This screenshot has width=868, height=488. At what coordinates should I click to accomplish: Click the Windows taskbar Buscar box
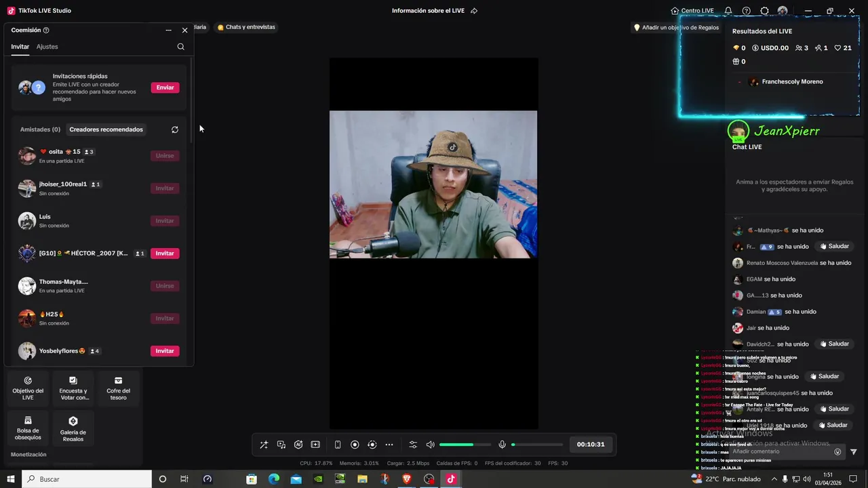[87, 479]
